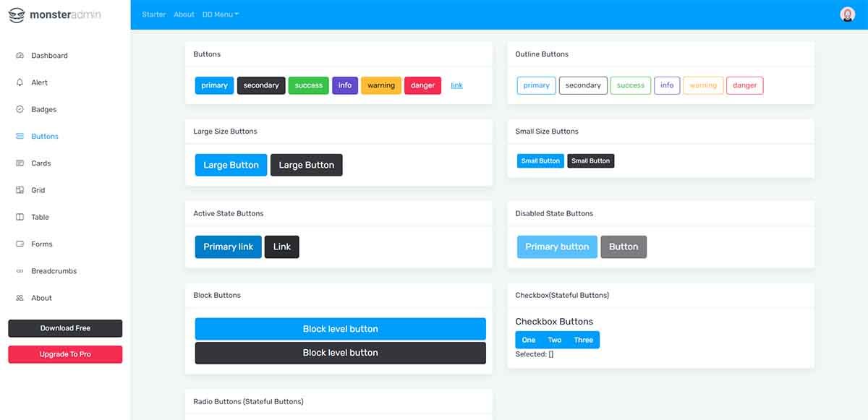Click the monsteradmin logo icon
The image size is (868, 420).
point(17,14)
